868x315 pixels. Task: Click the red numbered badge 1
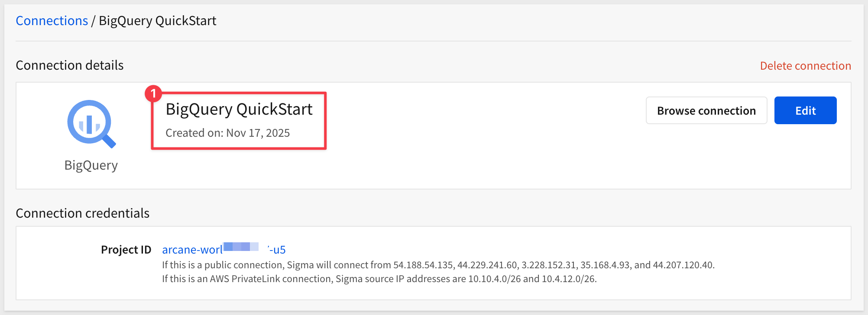pos(153,93)
